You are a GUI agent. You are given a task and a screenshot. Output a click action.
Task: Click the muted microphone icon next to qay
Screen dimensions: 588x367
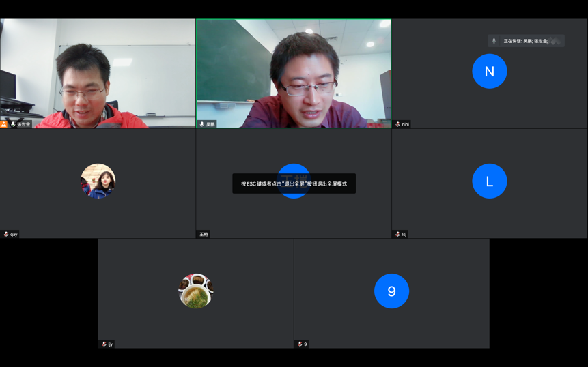tap(6, 234)
